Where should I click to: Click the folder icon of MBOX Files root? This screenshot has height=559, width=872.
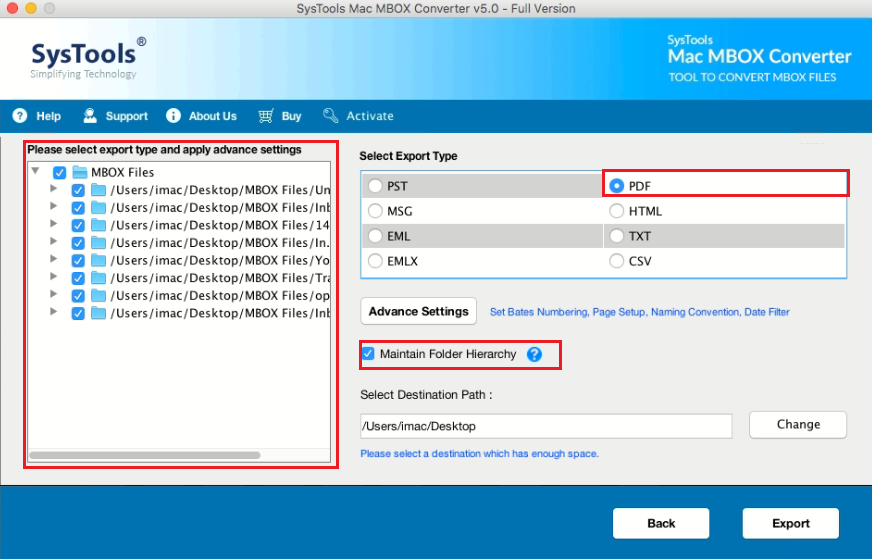(80, 172)
